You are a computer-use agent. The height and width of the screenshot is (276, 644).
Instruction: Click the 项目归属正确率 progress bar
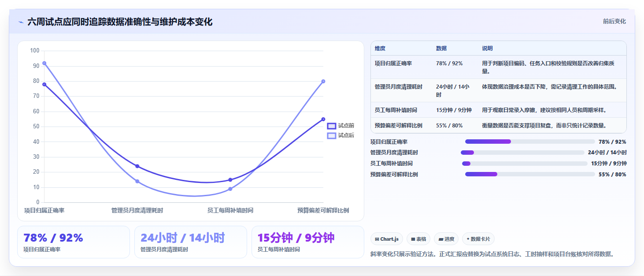click(530, 142)
